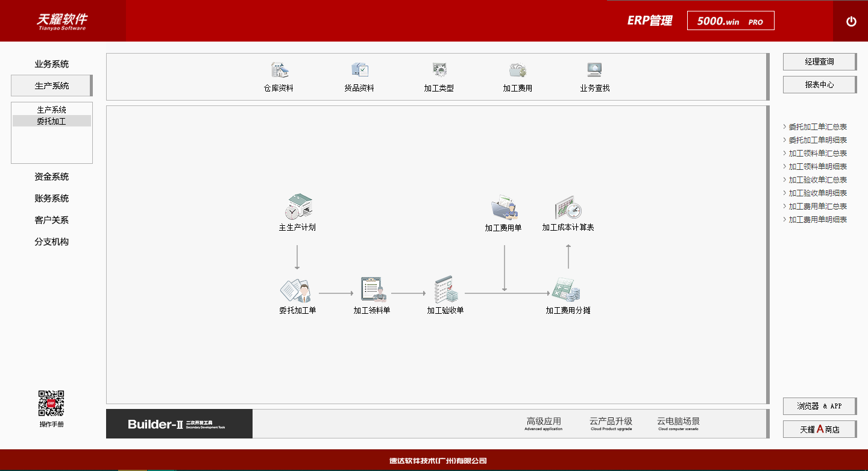Expand the 加工验收单明细表 report entry
The height and width of the screenshot is (471, 868).
click(817, 193)
